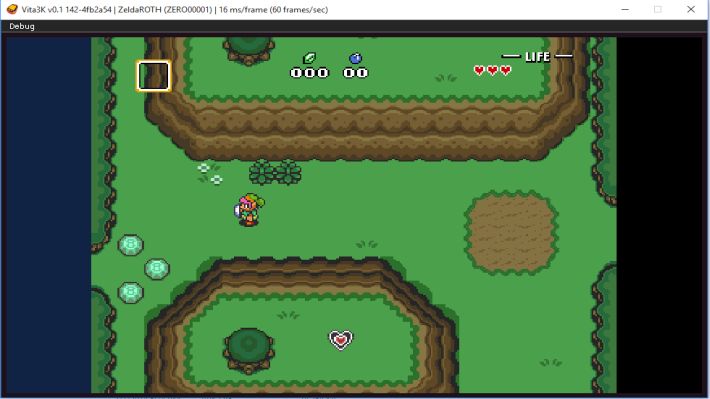
Task: Click the topmost teal octagonal stone
Action: pos(131,245)
